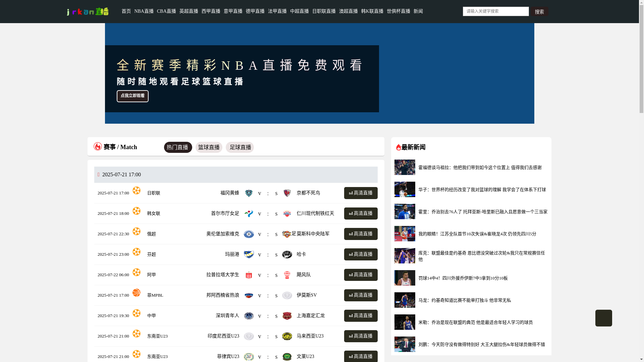The width and height of the screenshot is (644, 362).
Task: Switch to the 篮球直播 tab
Action: click(209, 147)
